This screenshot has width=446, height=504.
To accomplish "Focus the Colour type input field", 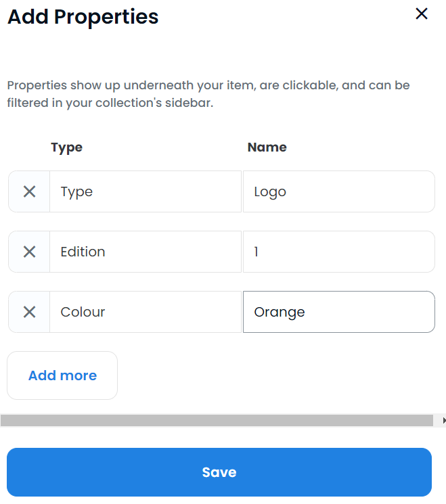I will point(145,312).
